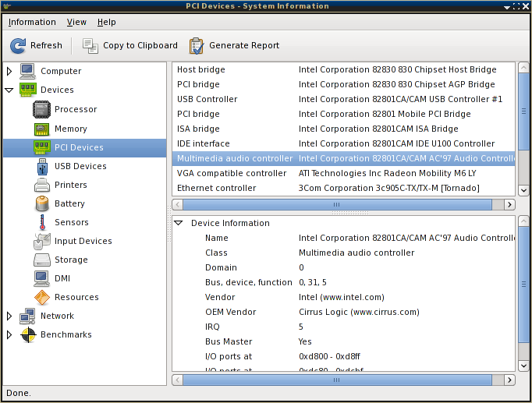Select the AGP Bridge PCI bridge row

[344, 84]
